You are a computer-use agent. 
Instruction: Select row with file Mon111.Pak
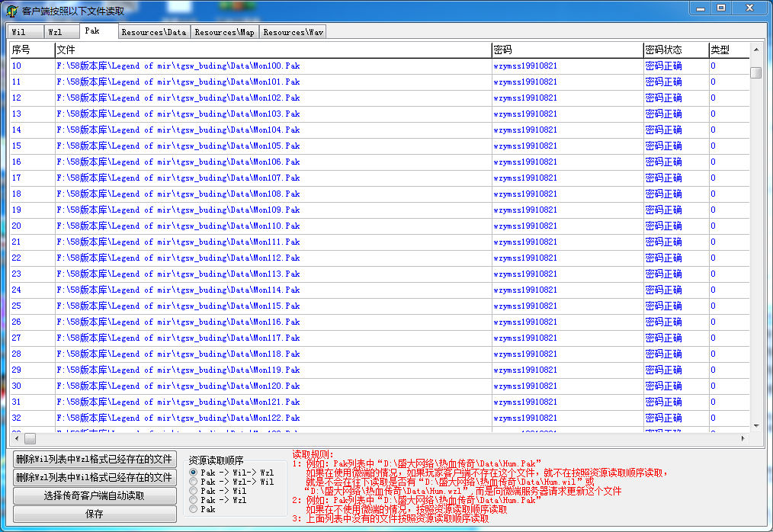[380, 242]
